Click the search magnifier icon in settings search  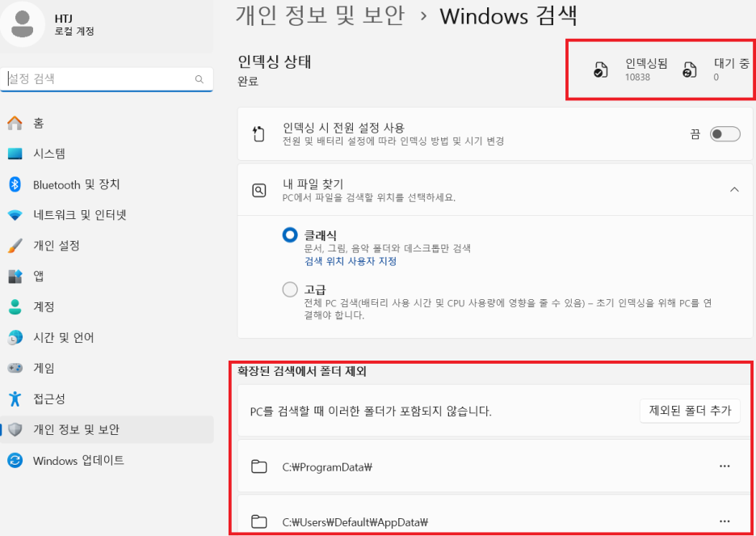(x=199, y=79)
